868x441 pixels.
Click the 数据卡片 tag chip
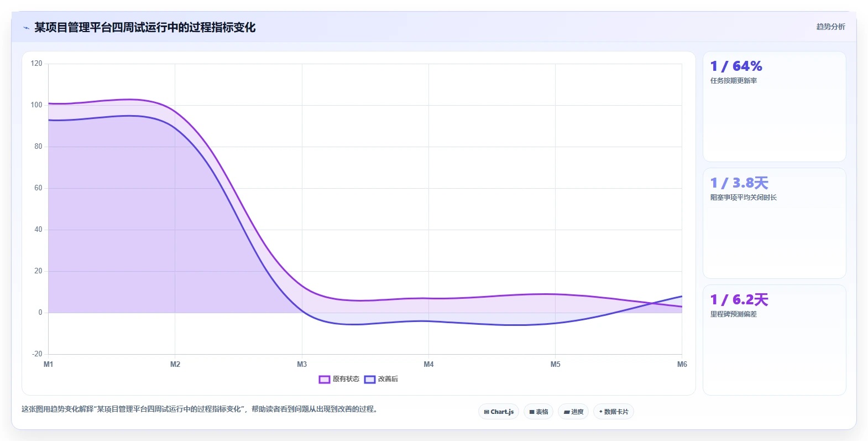pos(614,412)
